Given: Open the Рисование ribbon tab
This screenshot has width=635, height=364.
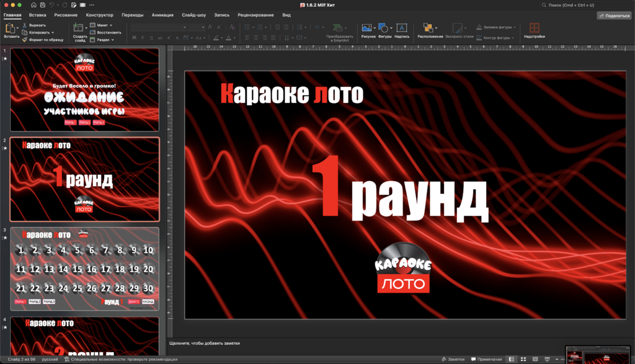Looking at the screenshot, I should [66, 15].
